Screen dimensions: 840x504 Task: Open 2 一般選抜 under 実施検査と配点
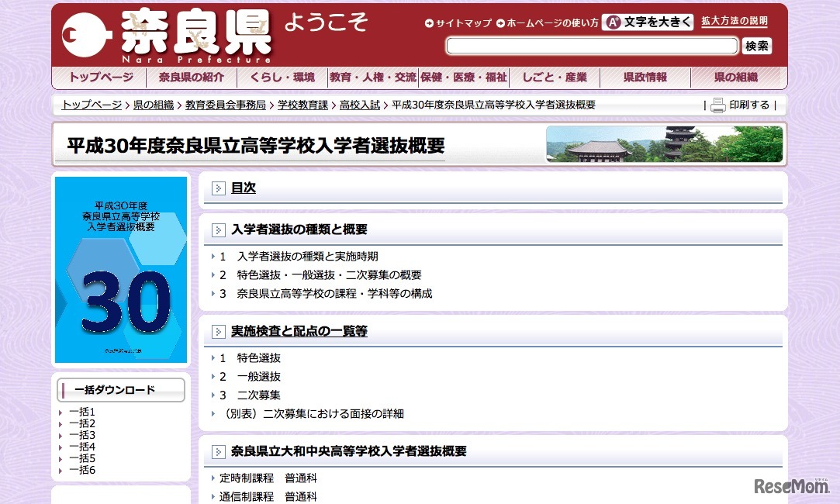tap(250, 377)
